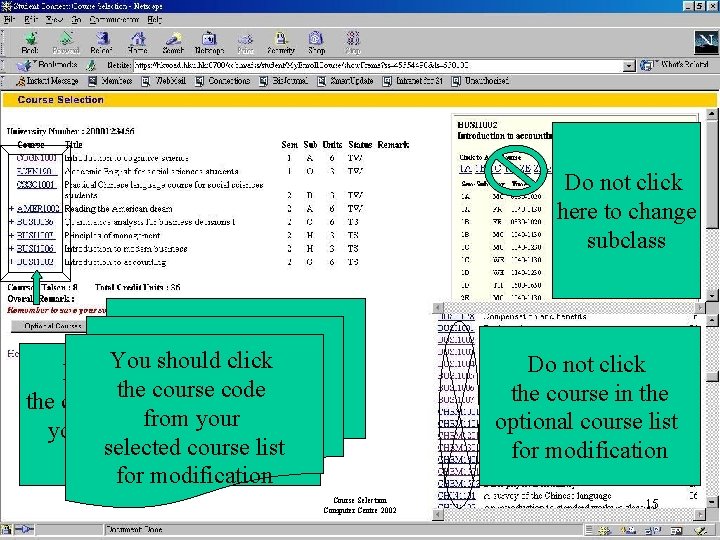Open the WebMail personal toolbar bookmark

[x=163, y=81]
